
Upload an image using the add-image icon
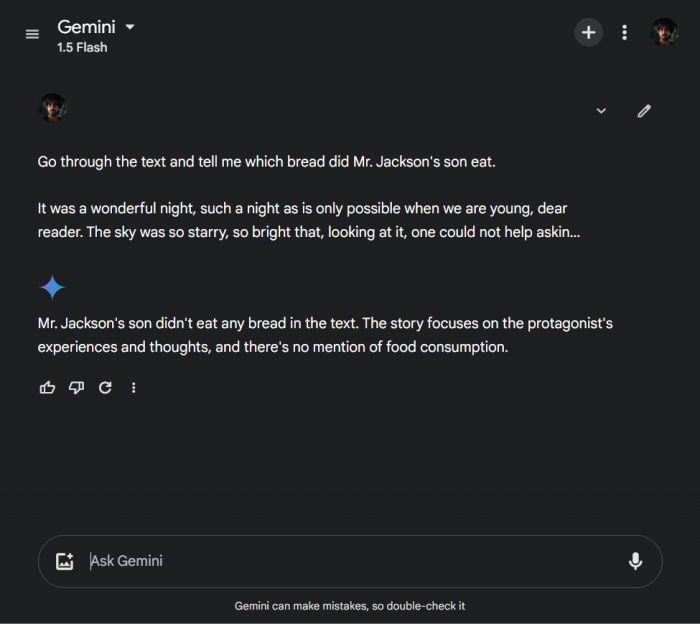point(65,562)
